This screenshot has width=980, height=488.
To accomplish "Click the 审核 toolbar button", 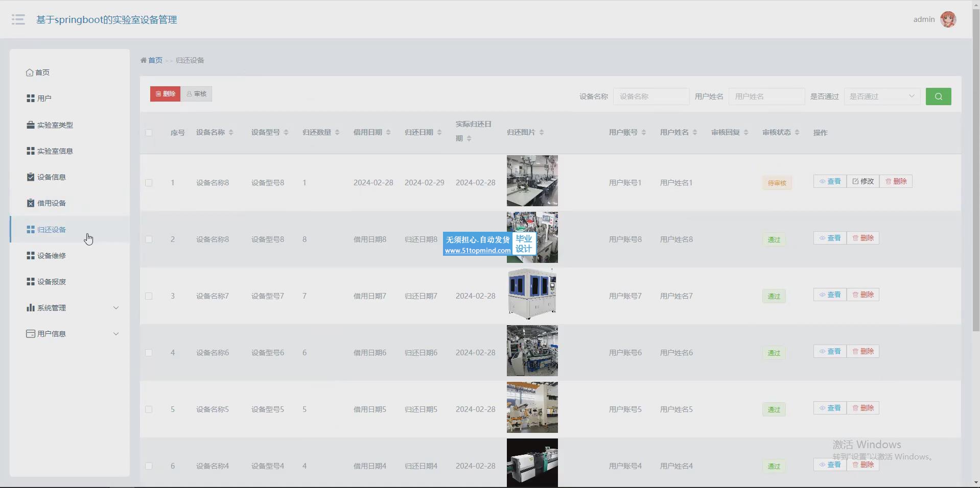I will [196, 94].
